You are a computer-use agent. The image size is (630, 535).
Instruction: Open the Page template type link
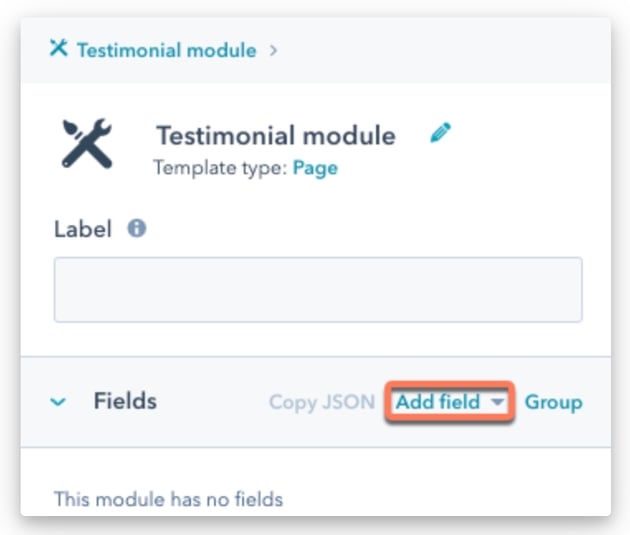[x=314, y=168]
